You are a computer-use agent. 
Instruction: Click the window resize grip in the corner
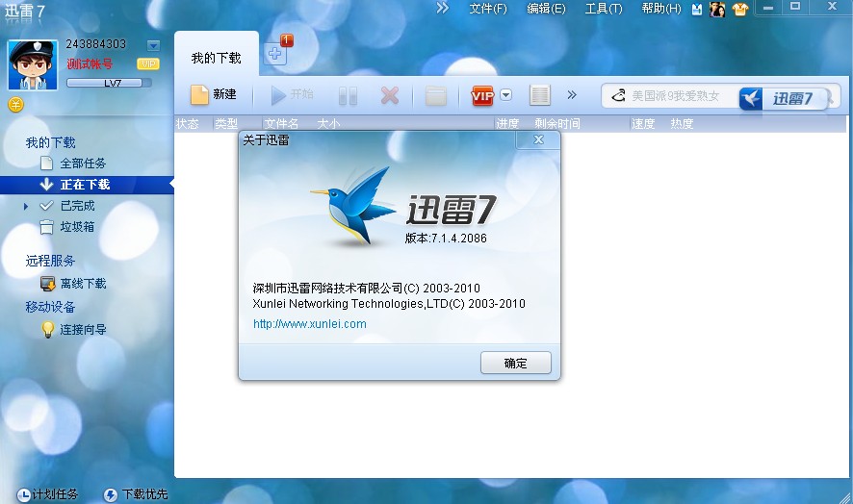[844, 496]
